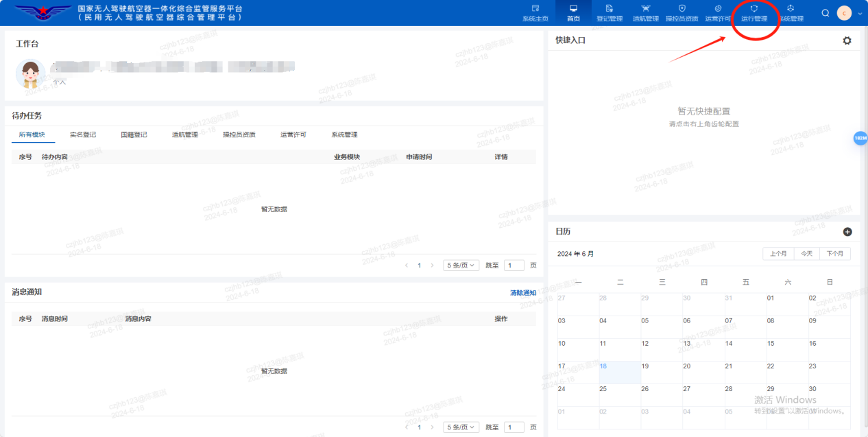The image size is (868, 437).
Task: Select page 1 in 待办任务 pagination
Action: pos(420,265)
